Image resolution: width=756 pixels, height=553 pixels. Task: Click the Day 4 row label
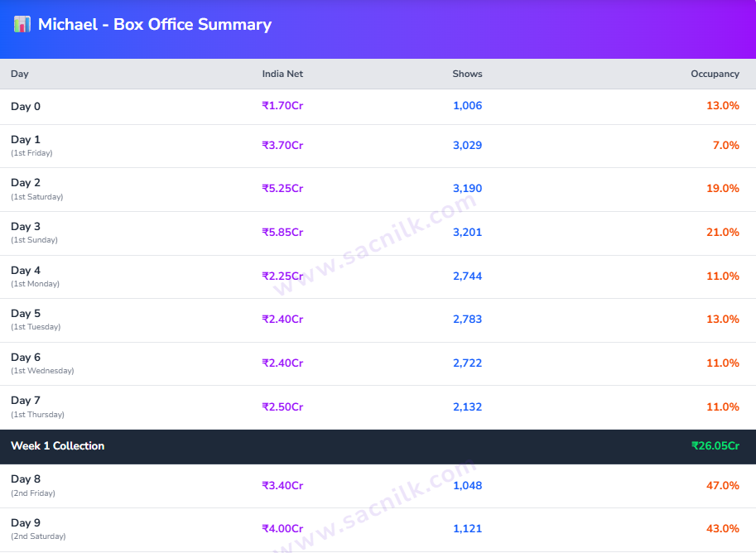coord(26,271)
